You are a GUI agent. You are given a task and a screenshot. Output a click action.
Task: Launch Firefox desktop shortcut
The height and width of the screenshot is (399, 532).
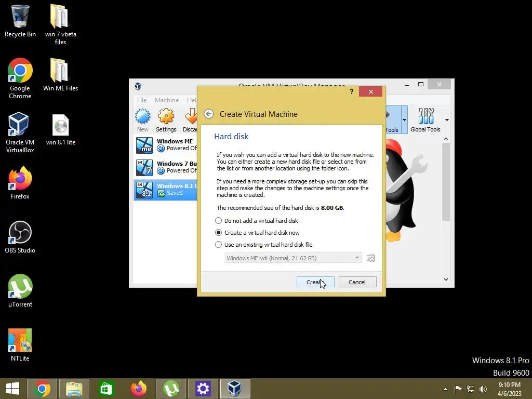[20, 182]
